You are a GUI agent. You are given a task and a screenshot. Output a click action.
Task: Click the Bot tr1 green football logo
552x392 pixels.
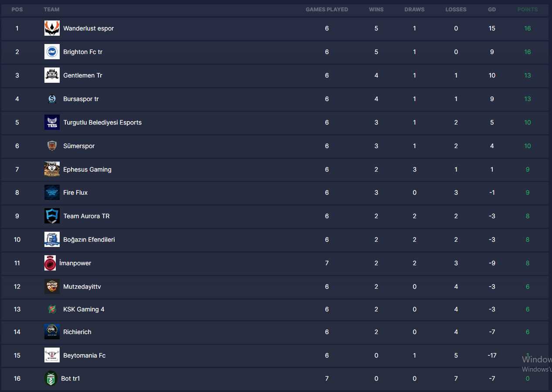[51, 378]
